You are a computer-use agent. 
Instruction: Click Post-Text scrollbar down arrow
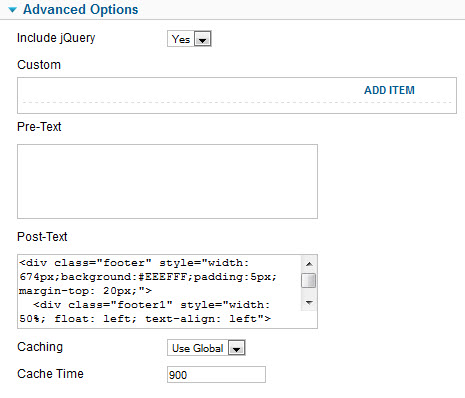(309, 303)
